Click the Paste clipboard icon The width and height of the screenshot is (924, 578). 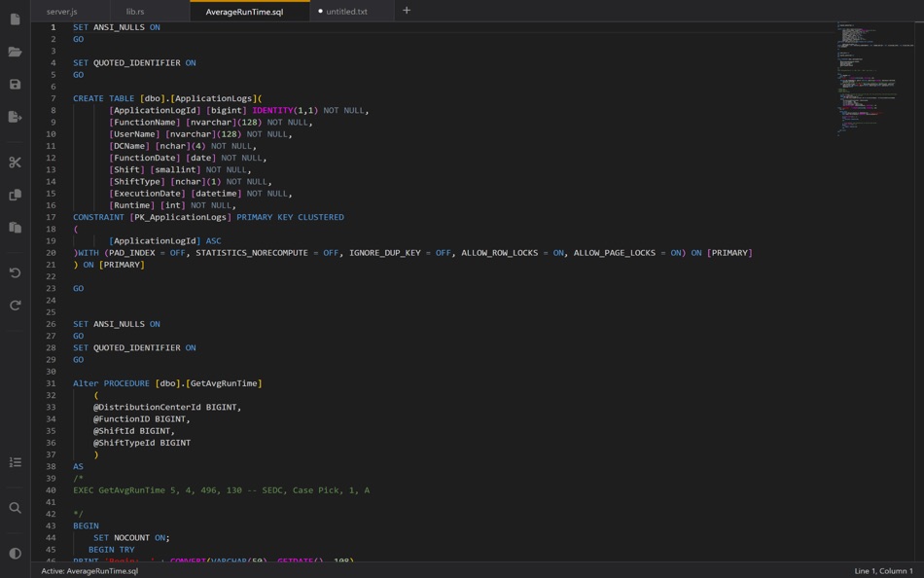[16, 227]
